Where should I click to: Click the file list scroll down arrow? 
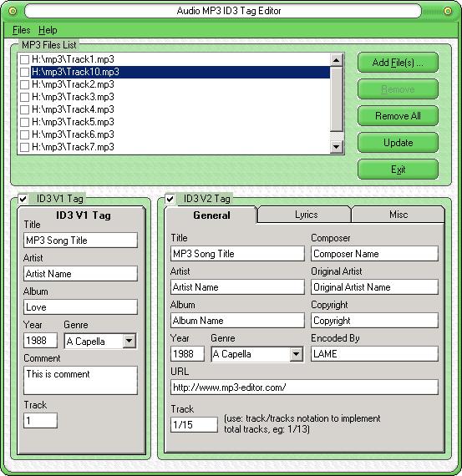[336, 147]
